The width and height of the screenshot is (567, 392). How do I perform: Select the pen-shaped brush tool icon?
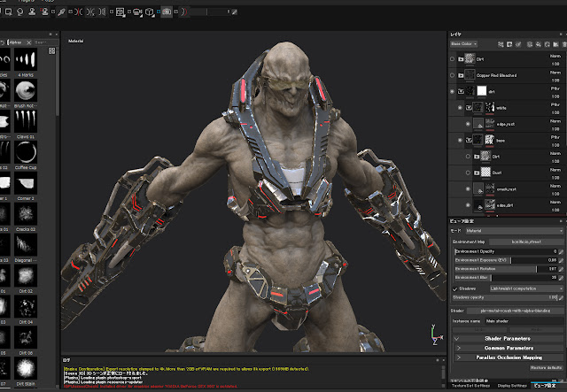pyautogui.click(x=62, y=12)
